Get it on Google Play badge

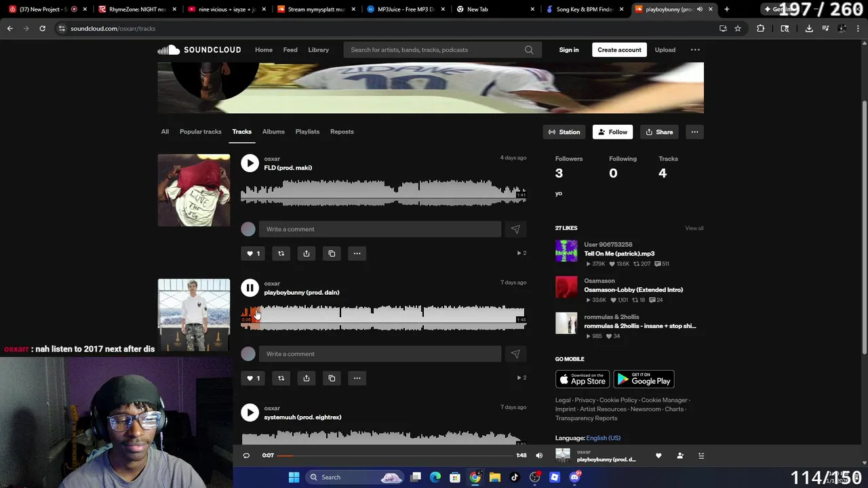click(644, 380)
